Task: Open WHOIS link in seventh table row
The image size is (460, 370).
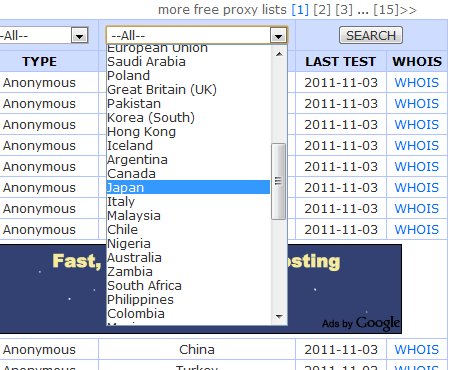Action: tap(417, 209)
